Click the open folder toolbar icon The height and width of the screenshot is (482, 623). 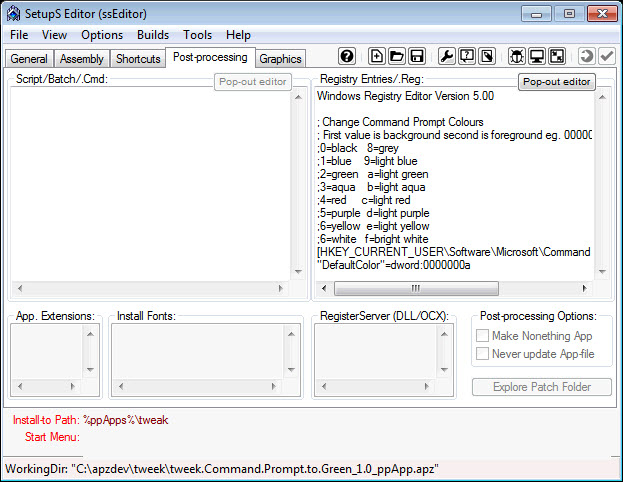tap(397, 56)
